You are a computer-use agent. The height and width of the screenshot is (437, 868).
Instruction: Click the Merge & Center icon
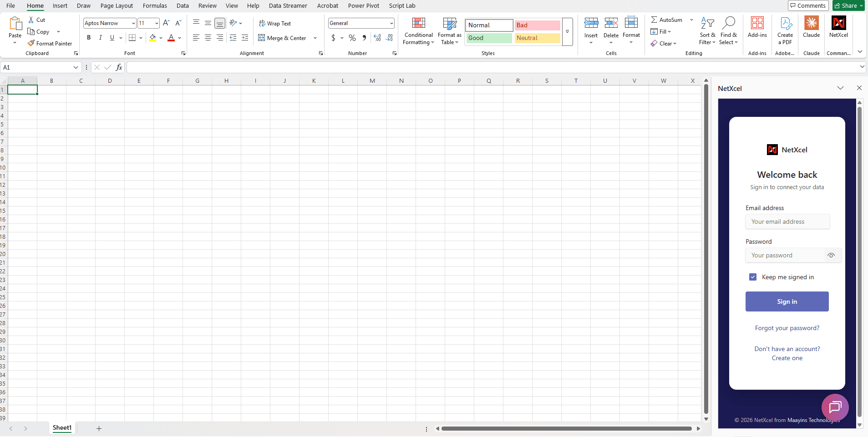[x=262, y=38]
